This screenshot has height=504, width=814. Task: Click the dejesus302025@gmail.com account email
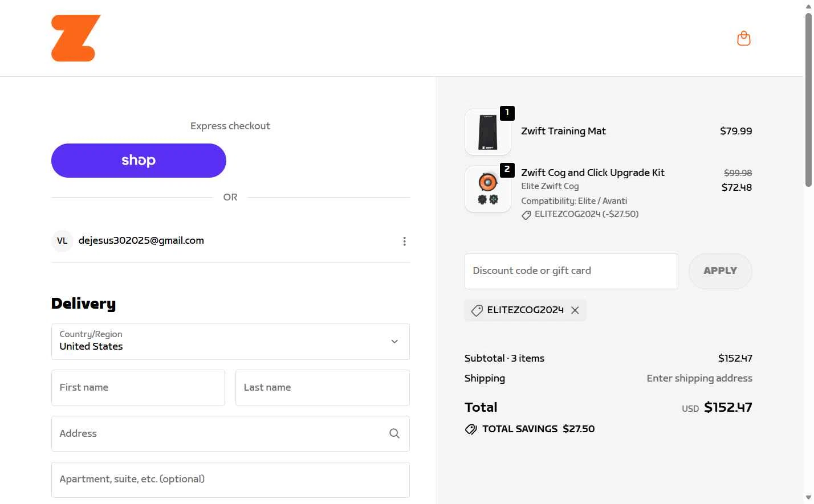pos(141,241)
